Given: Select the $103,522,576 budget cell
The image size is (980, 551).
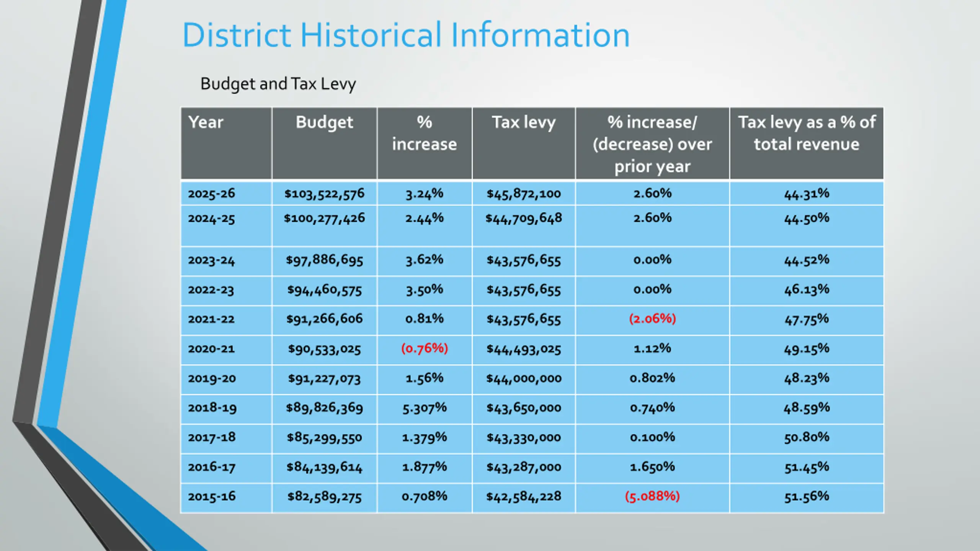Looking at the screenshot, I should click(x=324, y=193).
